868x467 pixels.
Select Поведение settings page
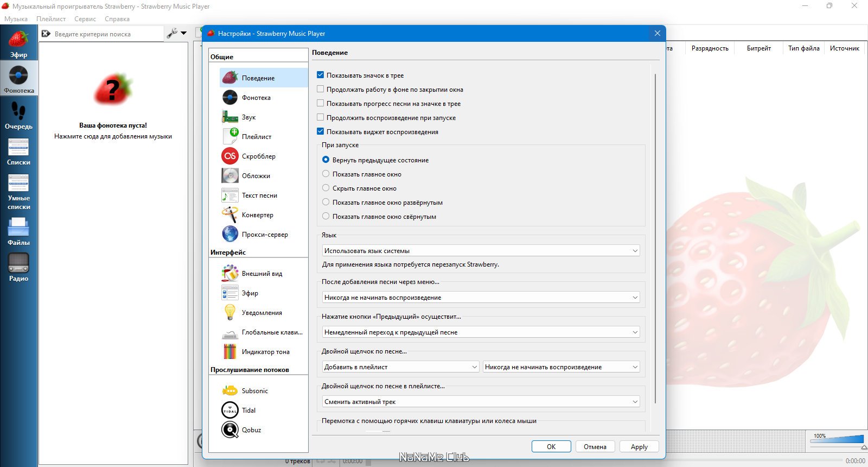(x=264, y=78)
